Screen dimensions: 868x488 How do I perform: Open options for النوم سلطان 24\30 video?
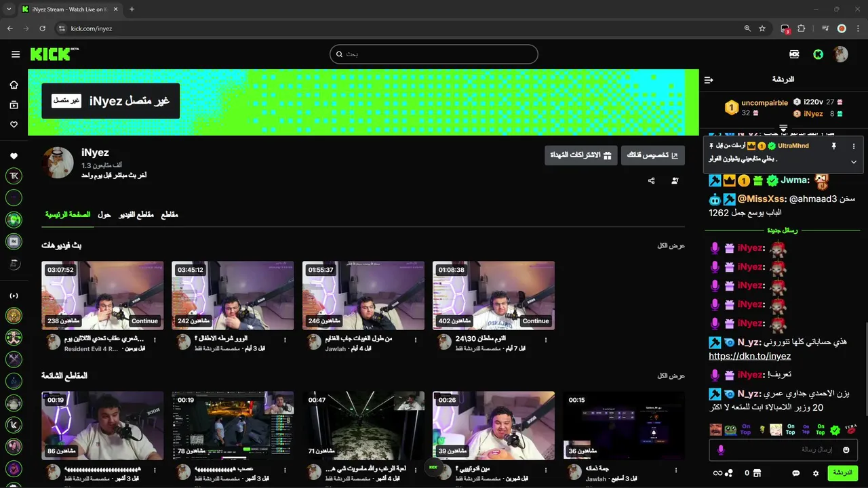tap(546, 340)
